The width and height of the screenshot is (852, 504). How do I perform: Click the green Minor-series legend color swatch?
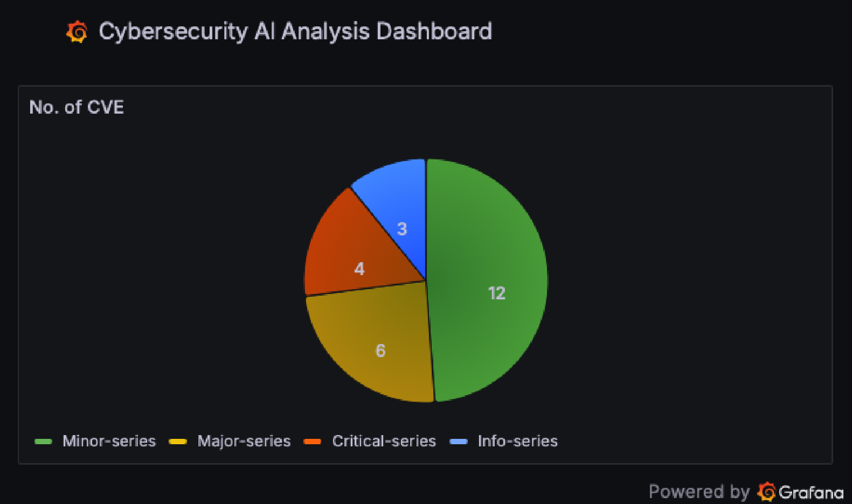[43, 442]
